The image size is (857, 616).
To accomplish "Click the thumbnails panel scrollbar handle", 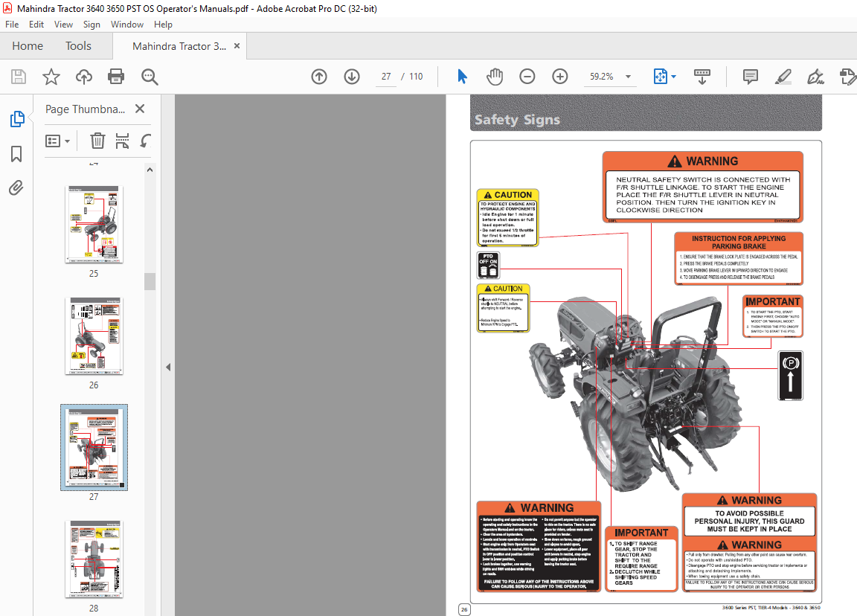I will click(150, 281).
